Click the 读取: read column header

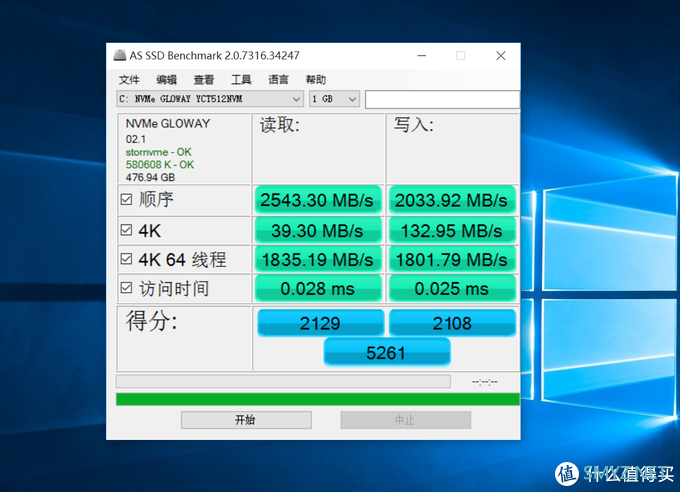click(x=280, y=125)
